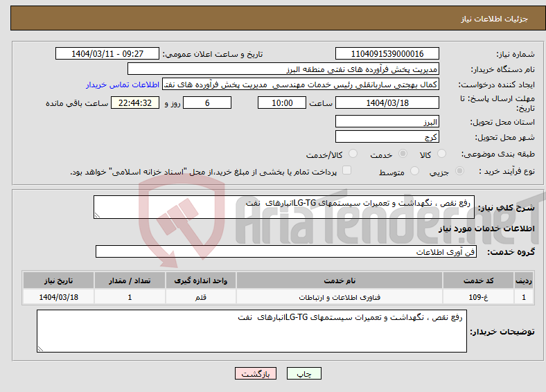The height and width of the screenshot is (392, 546).
Task: Click the resize handle of شرح کلی نیاز textarea
Action: (97, 215)
